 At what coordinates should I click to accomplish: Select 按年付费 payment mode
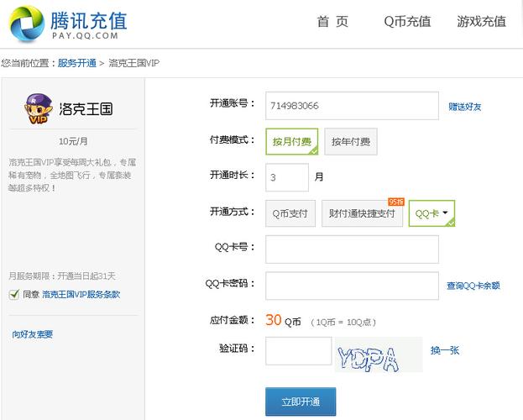351,142
